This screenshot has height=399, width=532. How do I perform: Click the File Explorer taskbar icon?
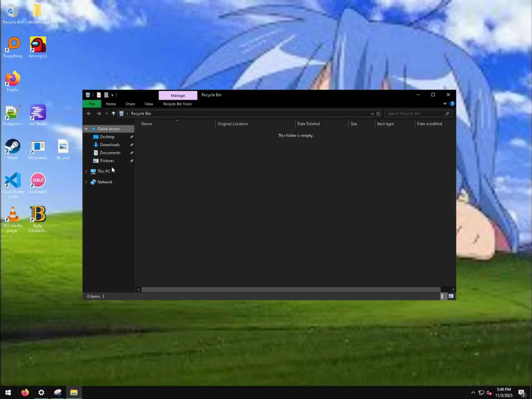pos(74,393)
